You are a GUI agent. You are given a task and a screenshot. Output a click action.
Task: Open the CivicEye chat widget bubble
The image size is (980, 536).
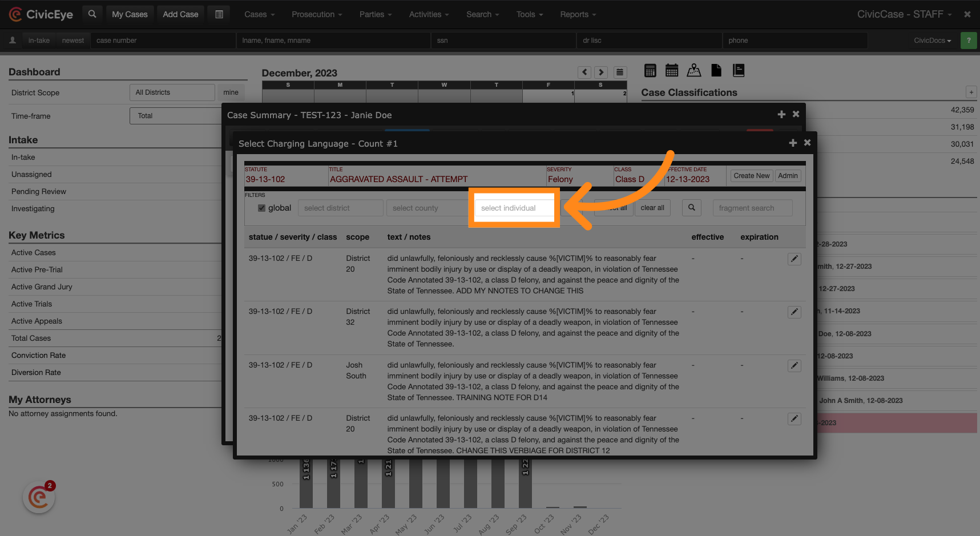click(x=39, y=497)
